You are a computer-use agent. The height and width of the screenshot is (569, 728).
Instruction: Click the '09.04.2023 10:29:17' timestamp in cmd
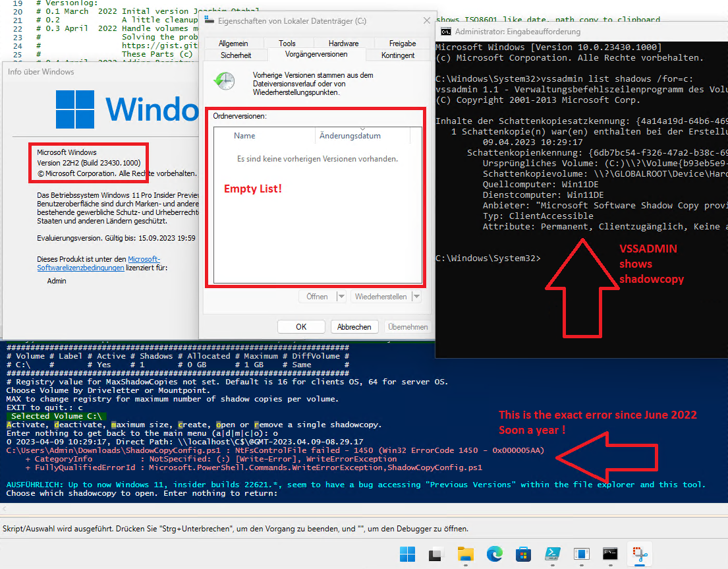532,142
